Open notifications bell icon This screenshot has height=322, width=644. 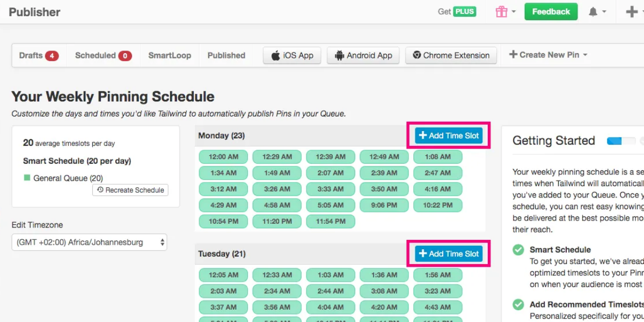[593, 12]
